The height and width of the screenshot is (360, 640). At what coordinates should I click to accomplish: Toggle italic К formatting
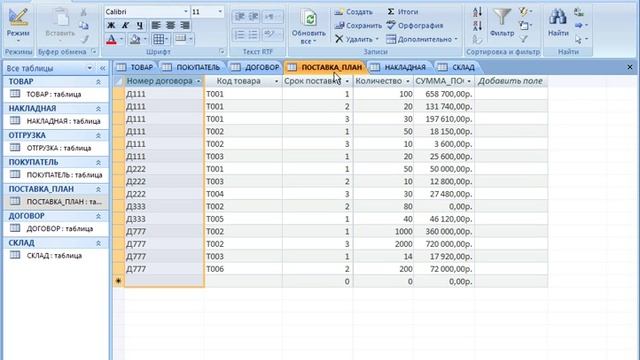point(125,25)
